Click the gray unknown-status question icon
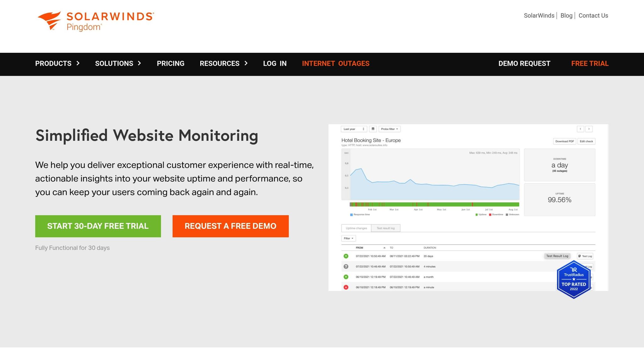 (x=346, y=266)
